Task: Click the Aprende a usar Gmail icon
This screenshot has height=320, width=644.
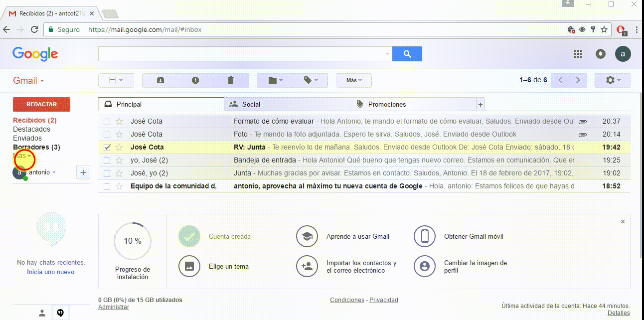Action: (x=307, y=236)
